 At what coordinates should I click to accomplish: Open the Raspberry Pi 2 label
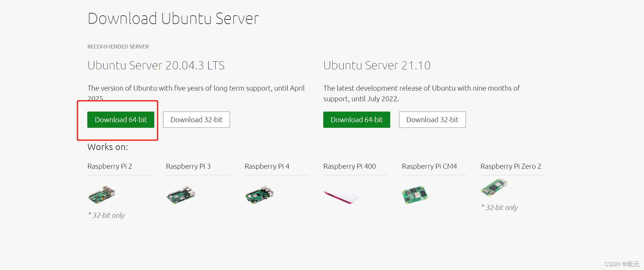point(110,166)
